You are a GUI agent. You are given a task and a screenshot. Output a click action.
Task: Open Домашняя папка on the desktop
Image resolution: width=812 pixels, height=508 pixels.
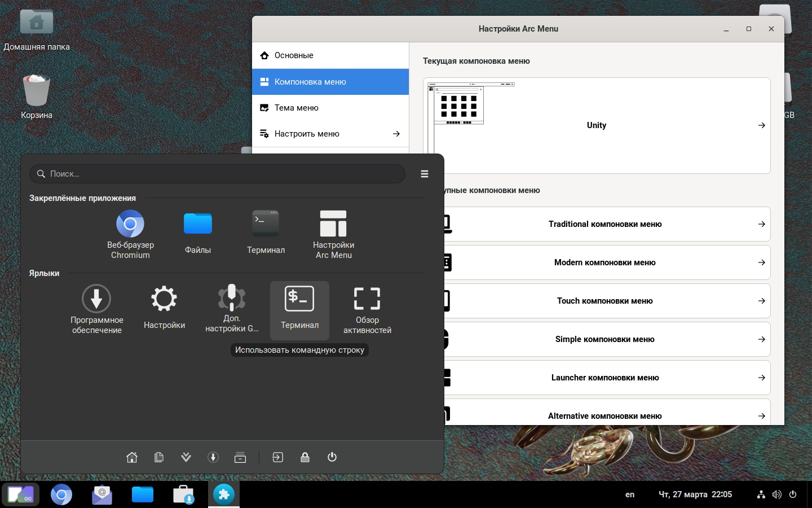coord(37,30)
